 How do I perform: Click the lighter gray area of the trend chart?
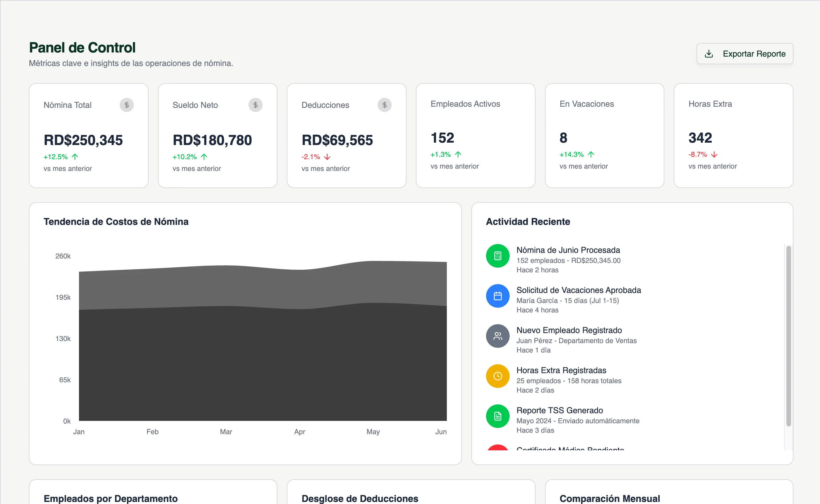click(263, 287)
